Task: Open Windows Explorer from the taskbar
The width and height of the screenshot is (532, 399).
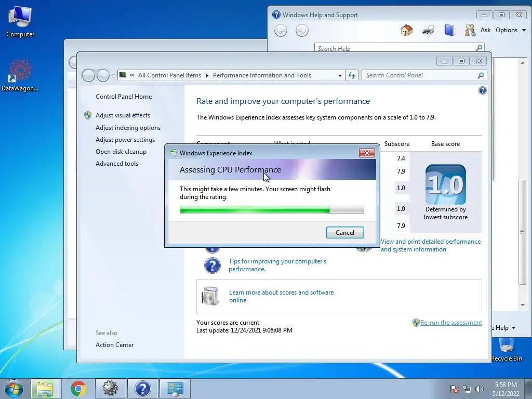Action: pos(45,389)
